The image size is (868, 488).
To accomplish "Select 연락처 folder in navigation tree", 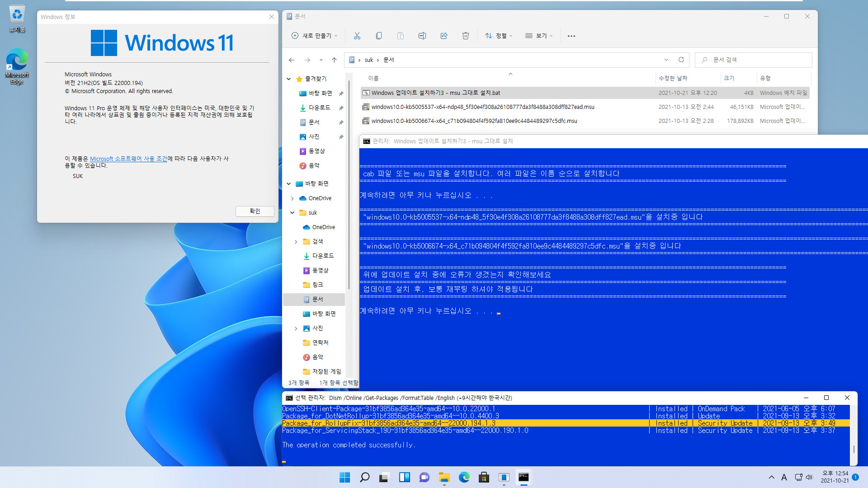I will pos(320,343).
